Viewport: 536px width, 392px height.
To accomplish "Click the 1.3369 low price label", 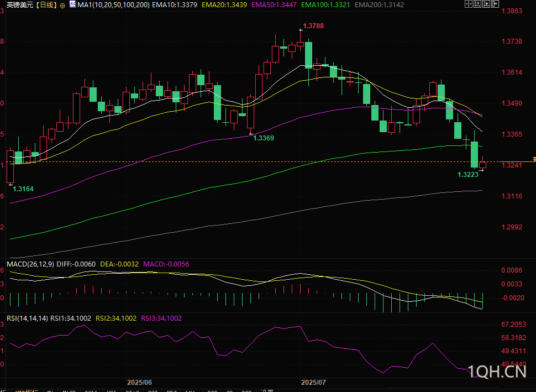I will [264, 138].
